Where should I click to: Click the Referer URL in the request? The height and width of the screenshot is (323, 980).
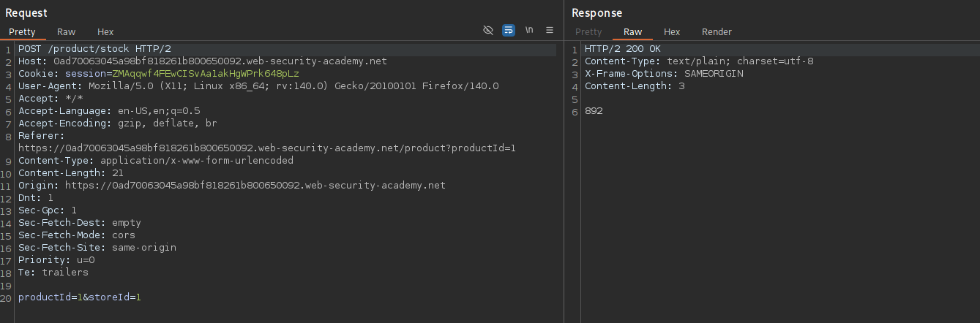click(x=267, y=148)
